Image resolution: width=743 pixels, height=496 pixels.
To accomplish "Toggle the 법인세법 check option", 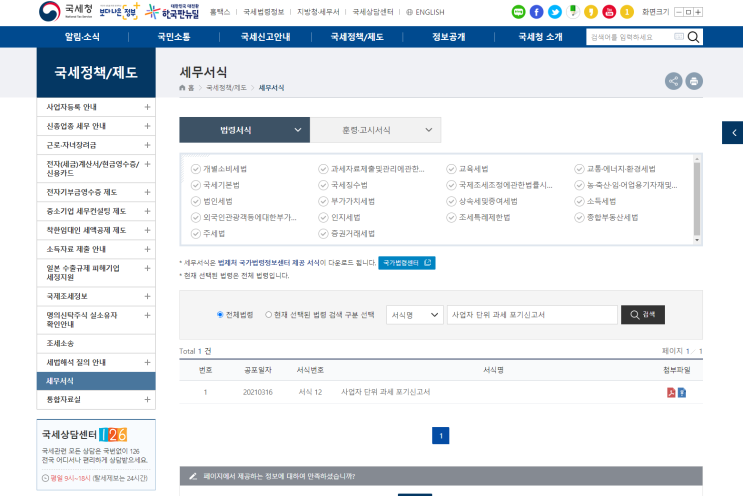I will point(196,201).
